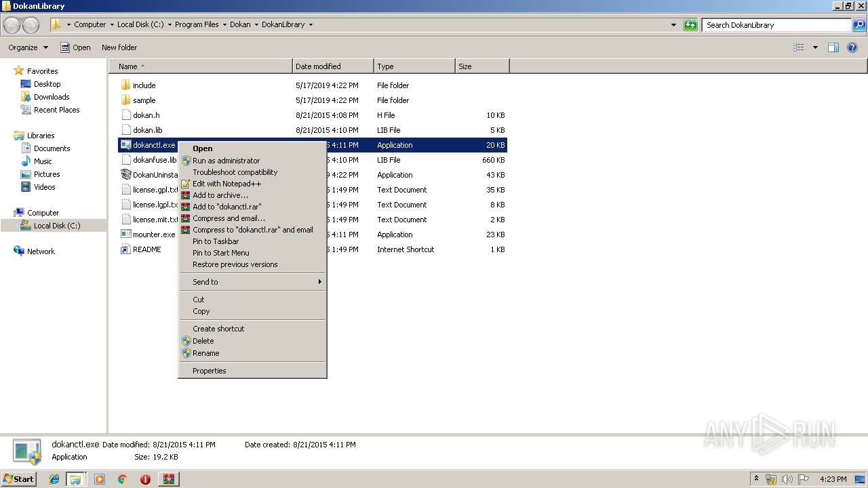This screenshot has height=488, width=868.
Task: Open Windows Media Player in taskbar
Action: coord(100,479)
